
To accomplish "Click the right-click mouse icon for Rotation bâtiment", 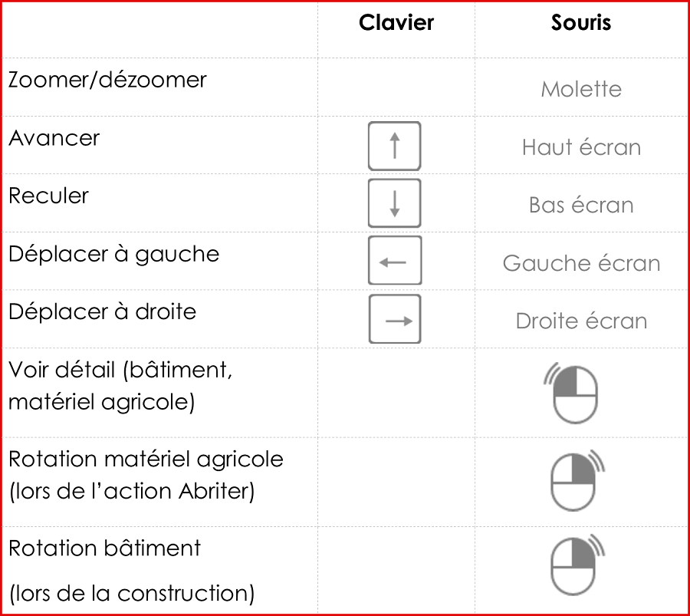I will click(x=578, y=565).
